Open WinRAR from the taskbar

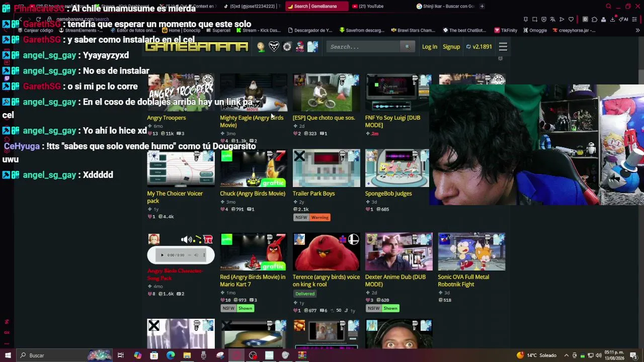[302, 355]
